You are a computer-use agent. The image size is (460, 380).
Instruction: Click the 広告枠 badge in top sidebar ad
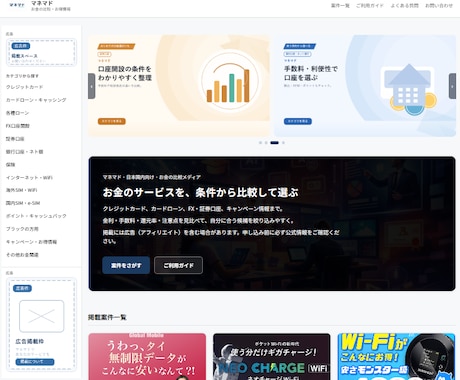[x=21, y=46]
